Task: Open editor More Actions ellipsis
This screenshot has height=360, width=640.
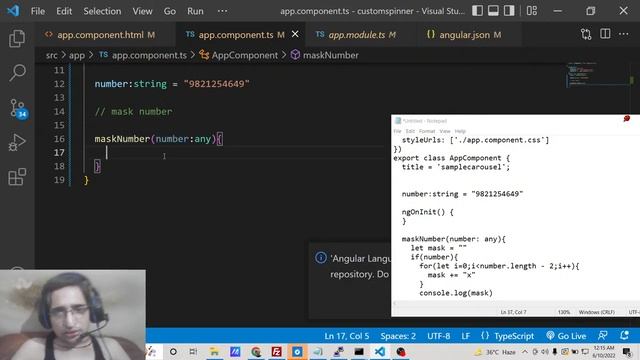Action: (624, 34)
